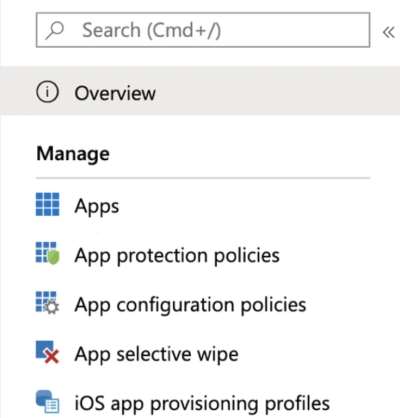
Task: Click the blue grid Apps icon
Action: [48, 204]
